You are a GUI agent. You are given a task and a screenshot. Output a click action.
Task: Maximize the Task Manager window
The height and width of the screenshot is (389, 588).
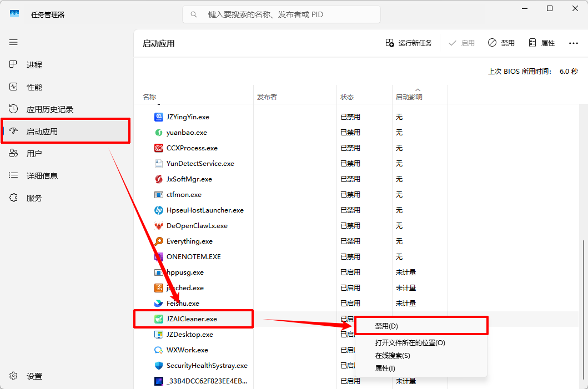tap(549, 9)
